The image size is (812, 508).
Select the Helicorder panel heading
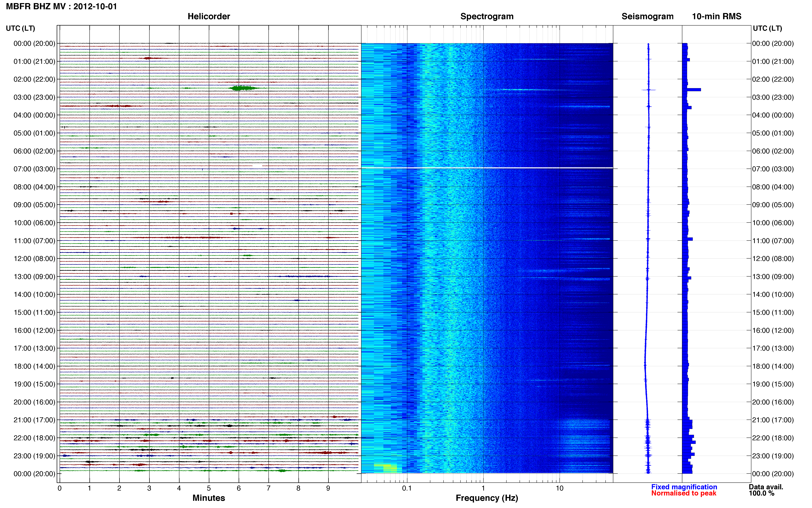pos(209,16)
